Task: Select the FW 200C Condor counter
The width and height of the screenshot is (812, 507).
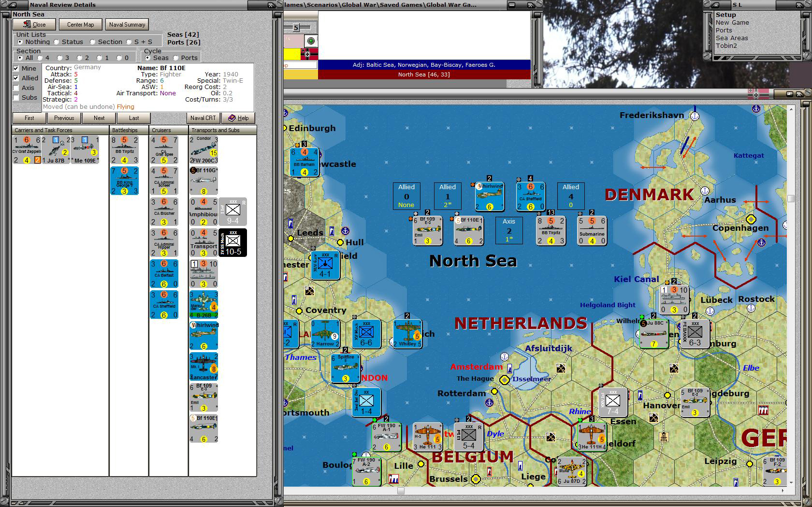Action: pos(204,150)
